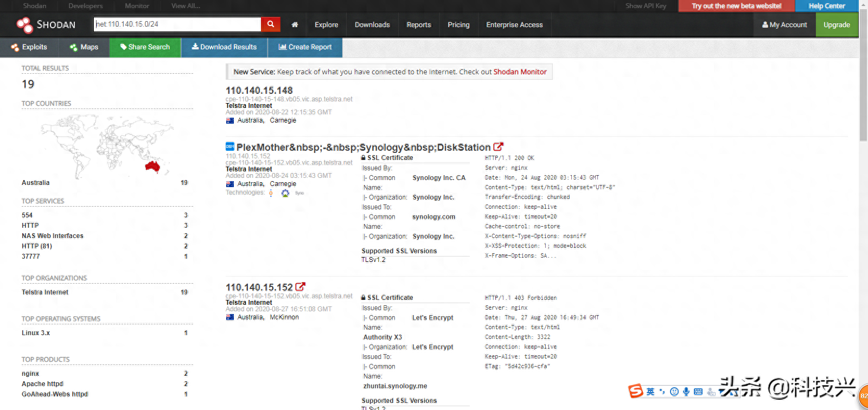Click Download Results button
This screenshot has height=410, width=868.
pos(224,47)
